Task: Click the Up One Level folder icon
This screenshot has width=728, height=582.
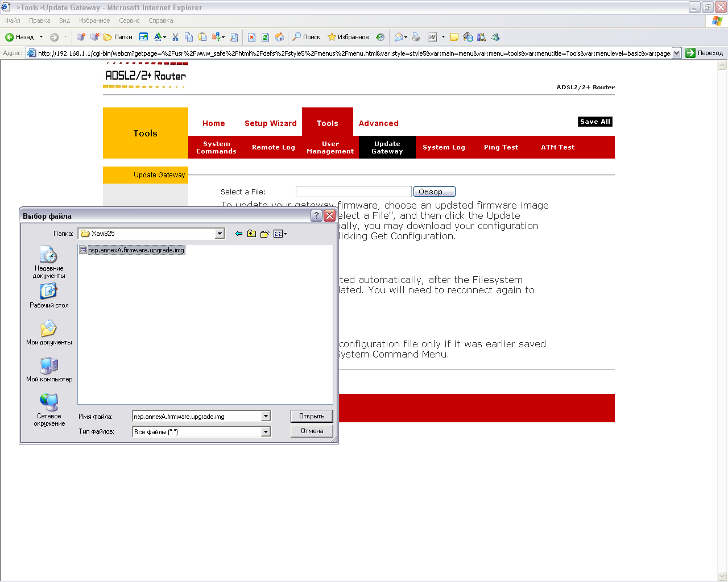Action: [x=251, y=234]
